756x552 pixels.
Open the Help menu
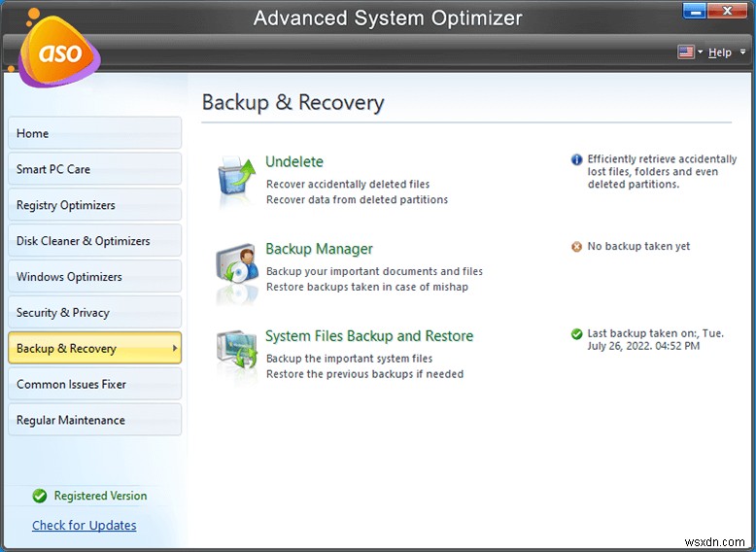(719, 52)
